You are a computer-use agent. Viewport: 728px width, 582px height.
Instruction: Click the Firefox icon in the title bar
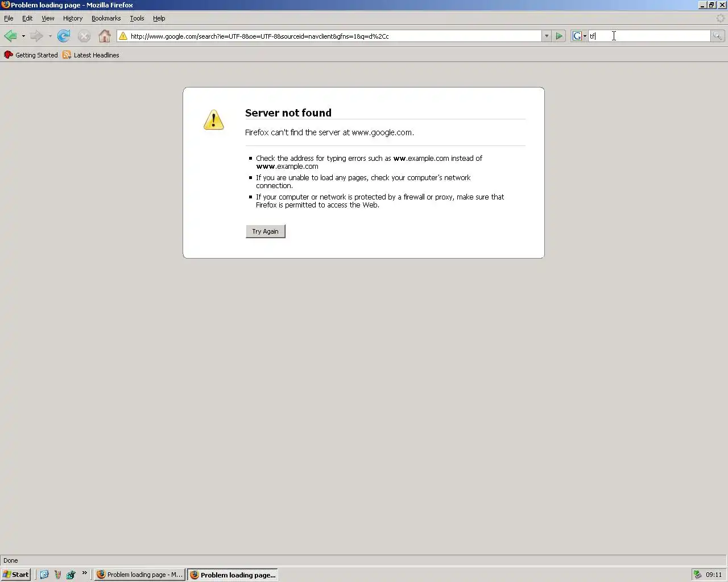pos(5,5)
